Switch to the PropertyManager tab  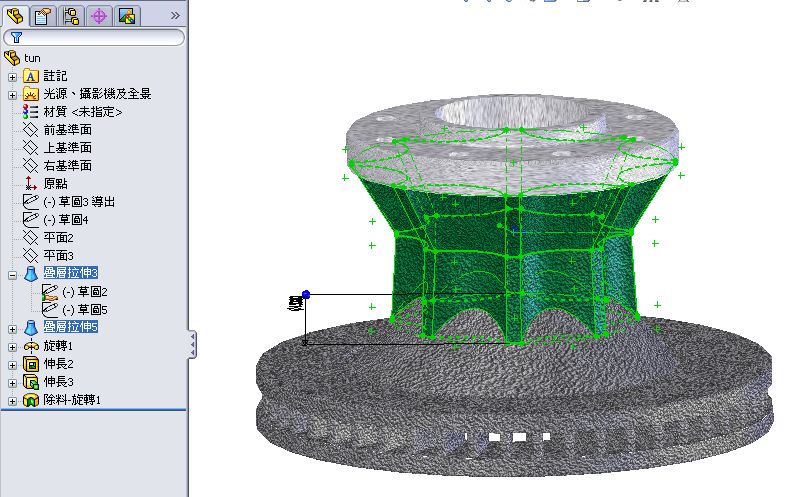(43, 16)
